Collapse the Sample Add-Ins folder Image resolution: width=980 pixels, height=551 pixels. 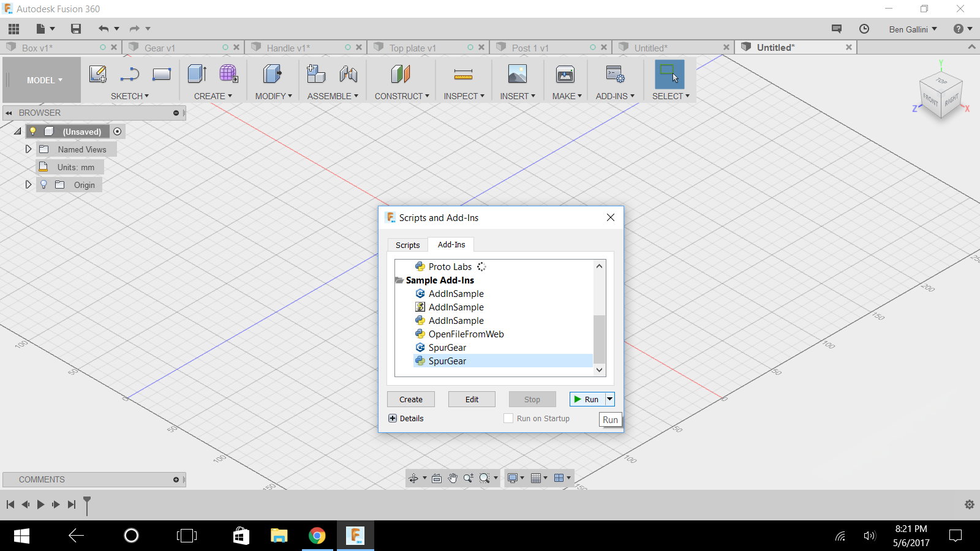(x=399, y=280)
